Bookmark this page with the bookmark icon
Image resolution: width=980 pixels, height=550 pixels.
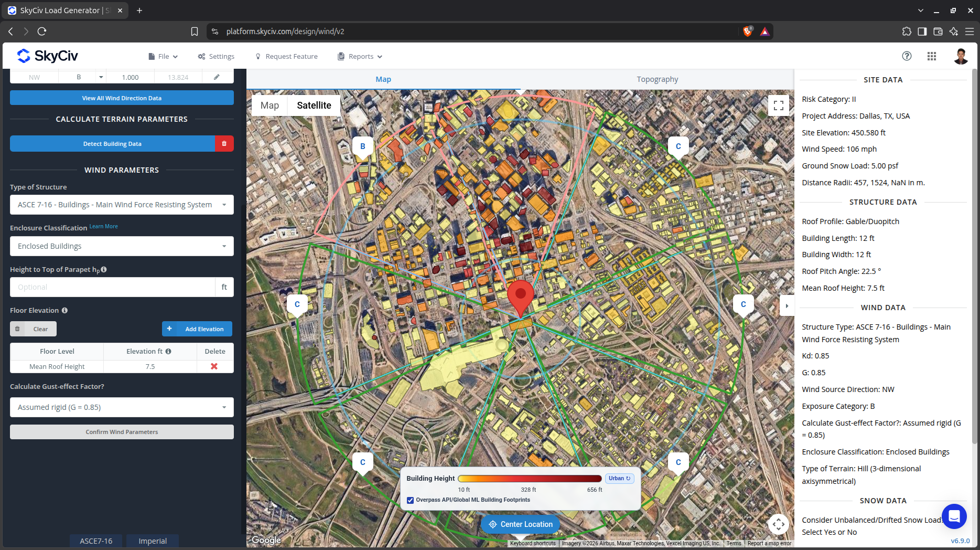(195, 31)
